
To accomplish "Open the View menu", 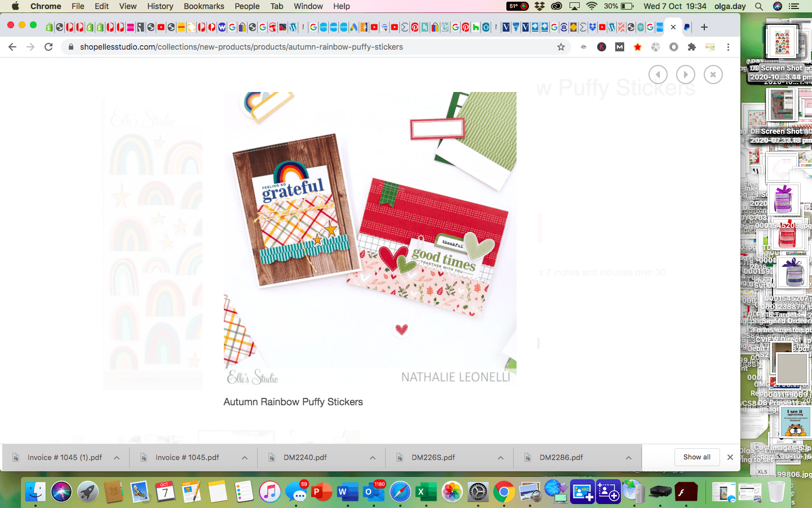I will (128, 6).
